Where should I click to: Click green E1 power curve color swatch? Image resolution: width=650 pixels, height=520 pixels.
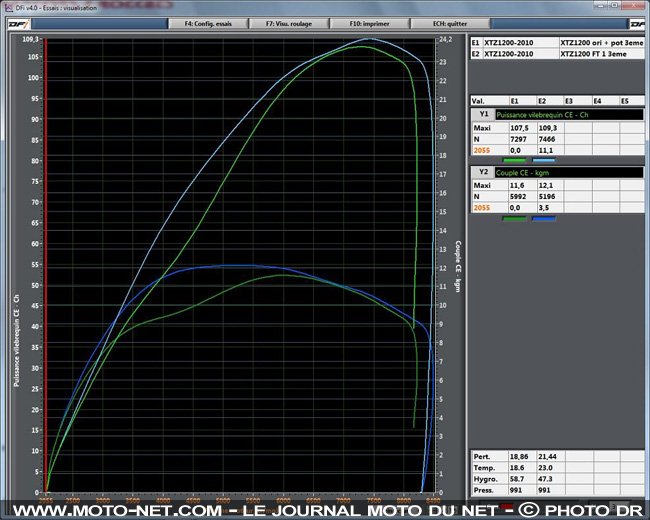point(516,159)
